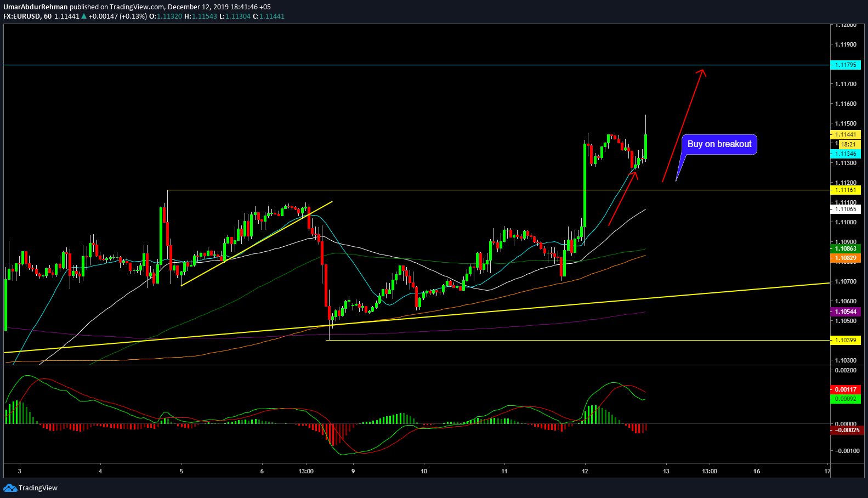This screenshot has height=498, width=868.
Task: Click the yellow 1.11161 level label
Action: click(x=846, y=190)
